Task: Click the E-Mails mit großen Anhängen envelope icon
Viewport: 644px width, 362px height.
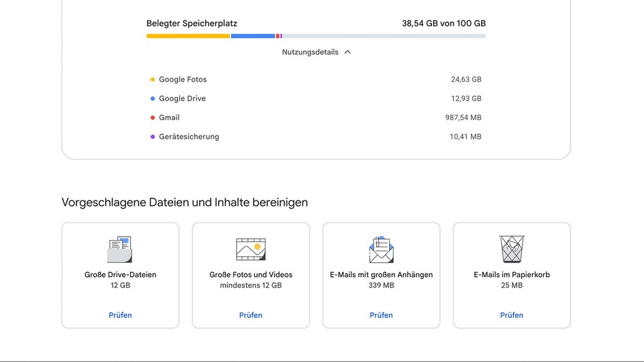Action: (381, 249)
